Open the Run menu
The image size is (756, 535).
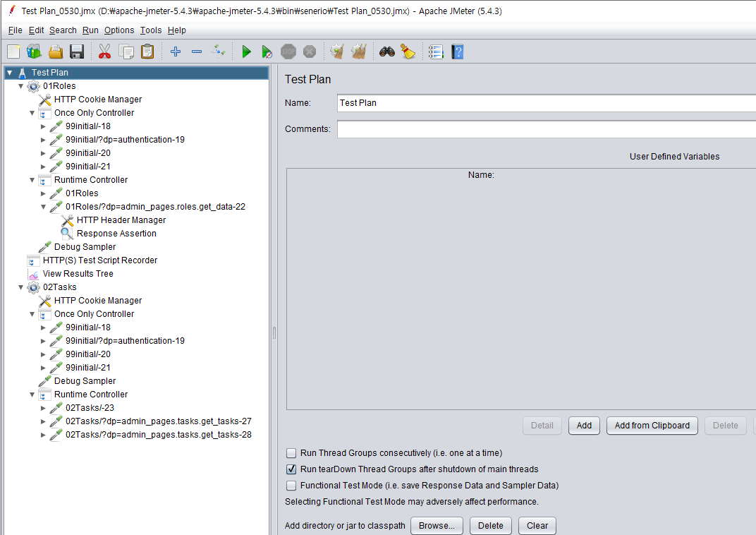(x=90, y=30)
